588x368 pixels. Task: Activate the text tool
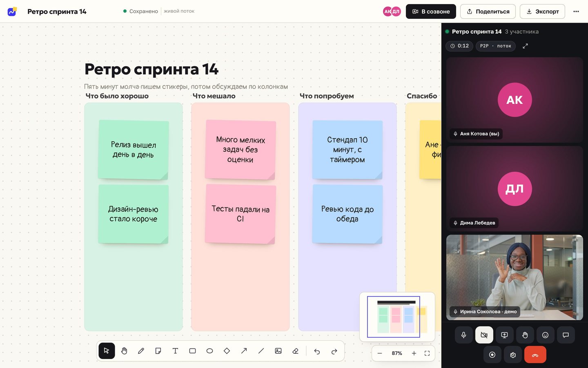tap(176, 351)
